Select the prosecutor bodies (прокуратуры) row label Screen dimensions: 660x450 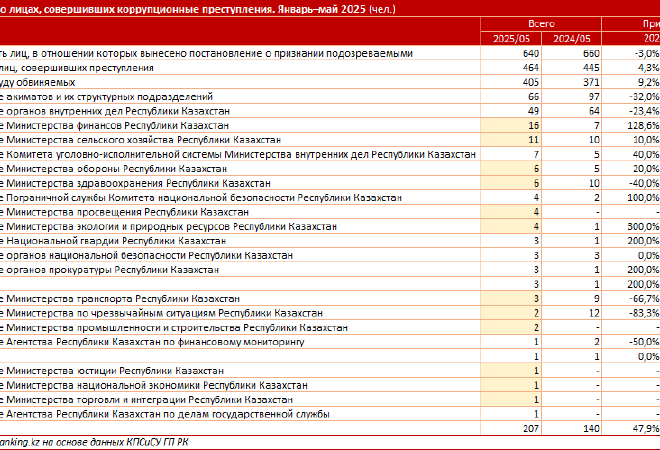coord(109,270)
